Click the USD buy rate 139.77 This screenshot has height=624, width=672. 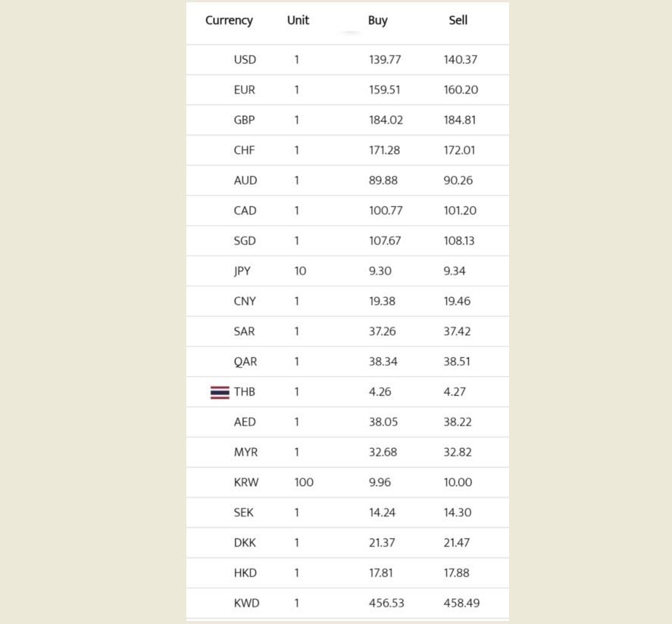click(x=385, y=59)
